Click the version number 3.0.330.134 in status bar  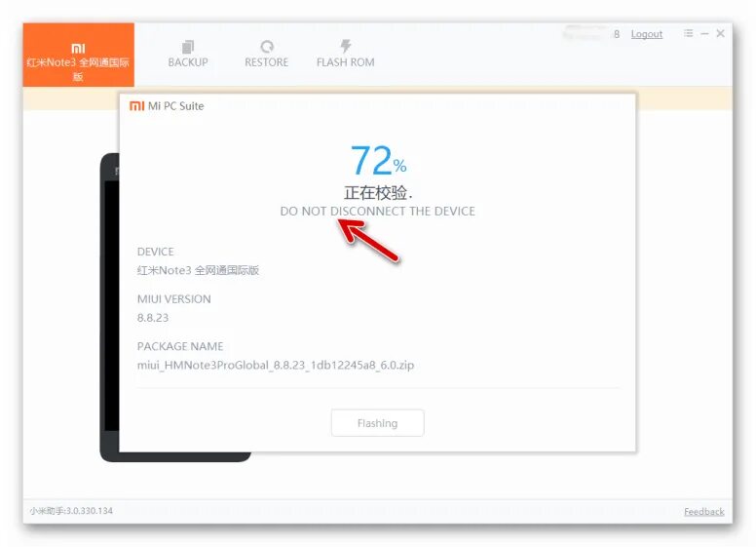pos(90,511)
